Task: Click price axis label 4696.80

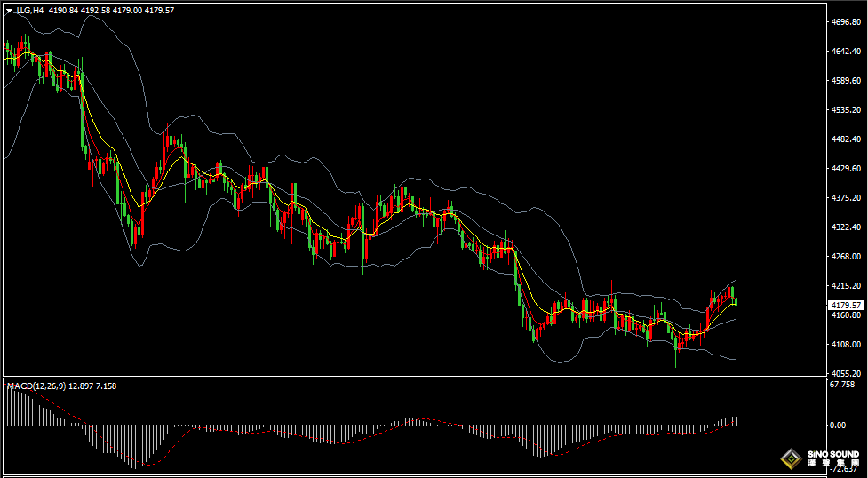Action: [846, 21]
